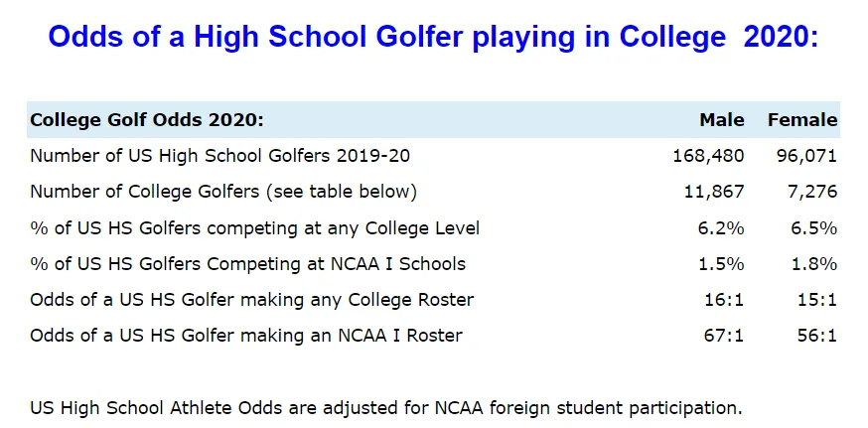
Task: Click the 6.2% male percentage value
Action: pyautogui.click(x=721, y=227)
